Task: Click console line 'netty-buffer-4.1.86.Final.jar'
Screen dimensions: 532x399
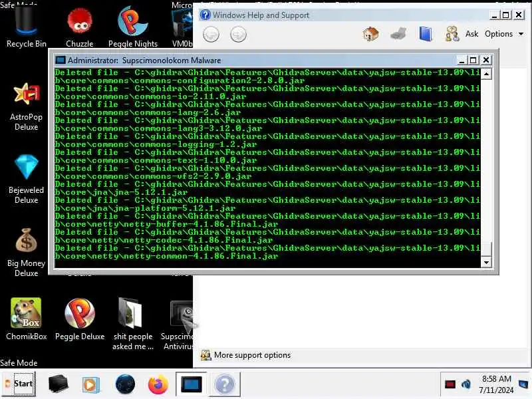Action: point(166,224)
